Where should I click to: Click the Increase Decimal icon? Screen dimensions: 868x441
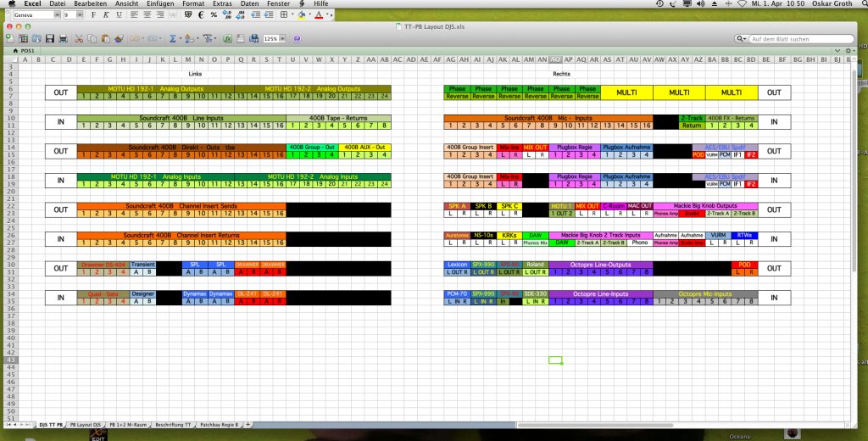(226, 15)
